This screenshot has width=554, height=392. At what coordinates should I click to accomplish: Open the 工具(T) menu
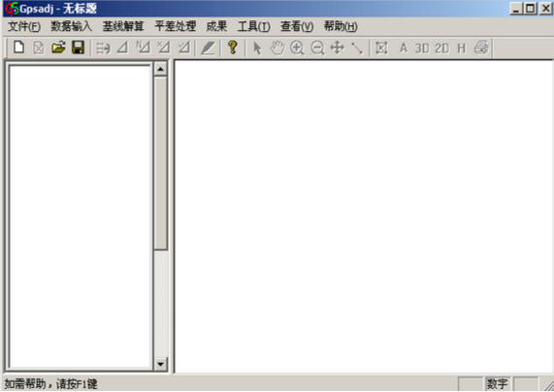(x=253, y=26)
